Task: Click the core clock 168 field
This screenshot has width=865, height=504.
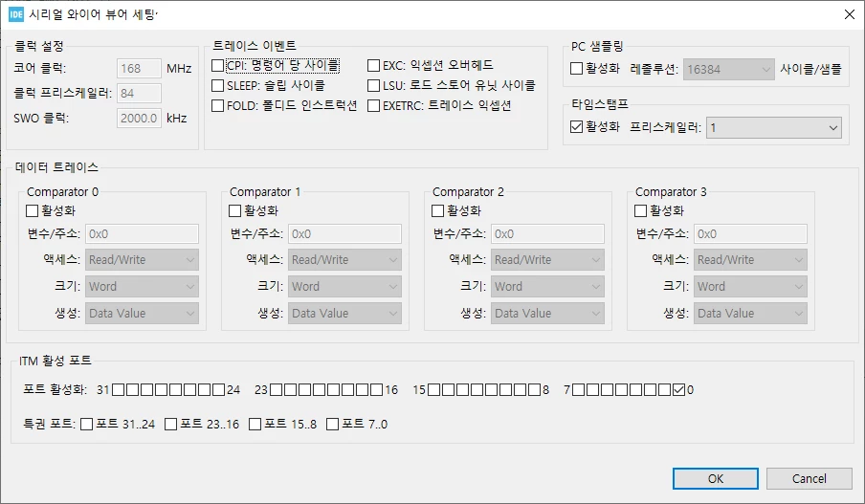Action: [139, 68]
